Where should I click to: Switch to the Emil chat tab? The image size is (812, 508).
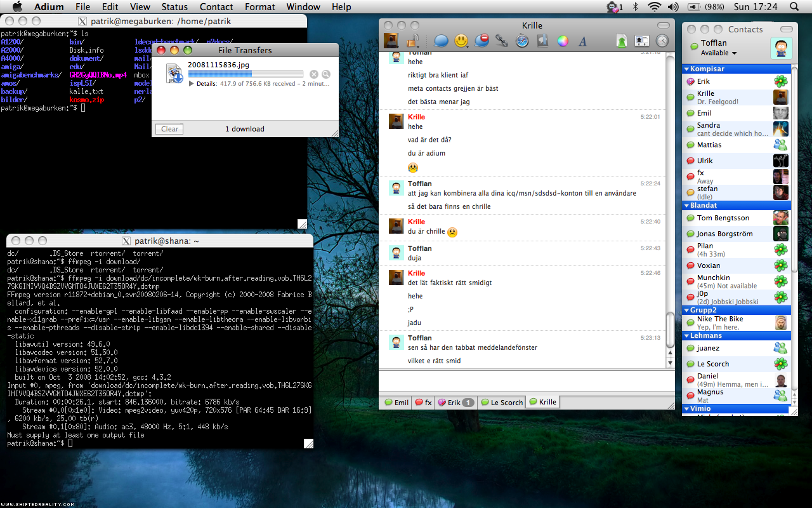tap(396, 402)
